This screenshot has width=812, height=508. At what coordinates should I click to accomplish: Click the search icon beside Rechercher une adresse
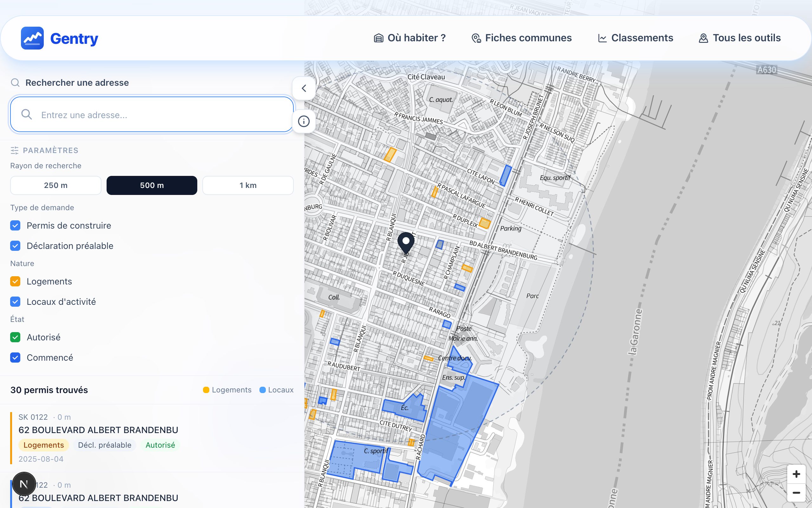[15, 83]
